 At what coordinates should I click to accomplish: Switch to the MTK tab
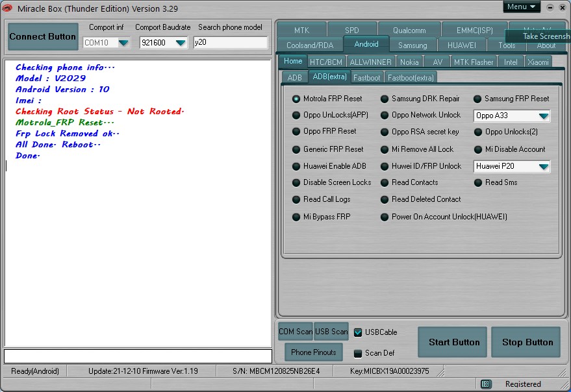click(x=301, y=30)
